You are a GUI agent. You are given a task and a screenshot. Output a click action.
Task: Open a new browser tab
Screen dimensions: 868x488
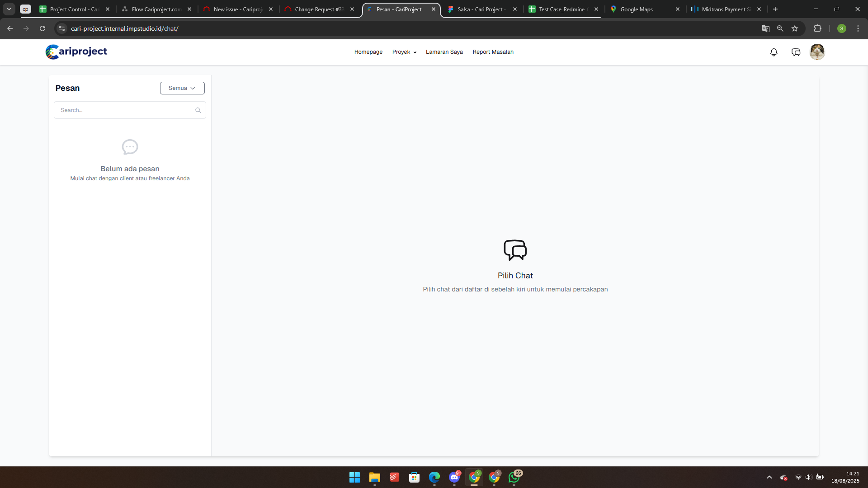(x=775, y=9)
